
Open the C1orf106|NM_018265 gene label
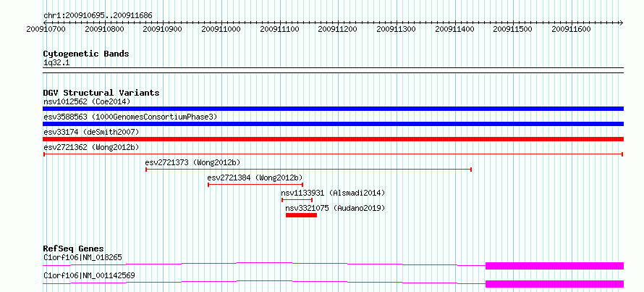pos(82,257)
